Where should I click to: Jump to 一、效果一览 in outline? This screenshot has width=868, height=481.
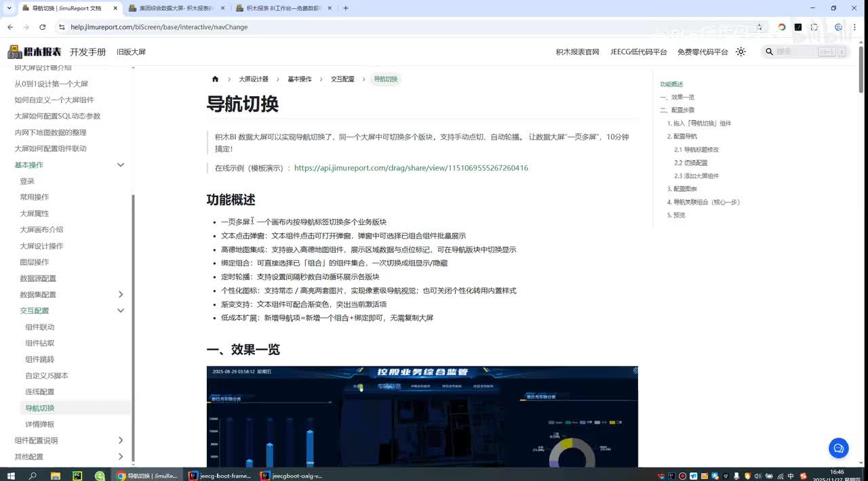point(677,97)
